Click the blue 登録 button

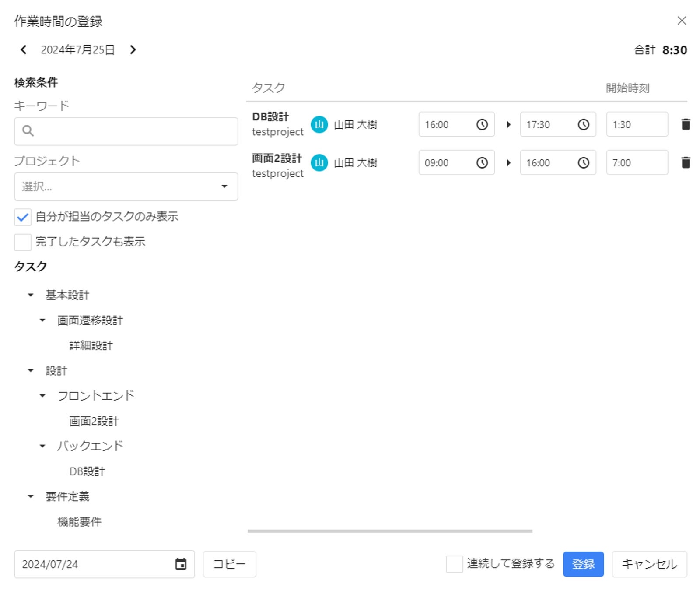pos(583,564)
